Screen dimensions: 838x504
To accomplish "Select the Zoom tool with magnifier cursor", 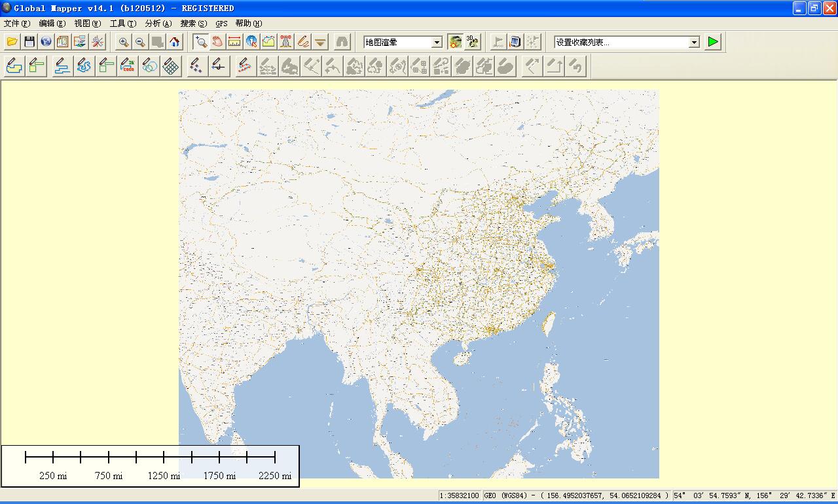I will pos(201,42).
